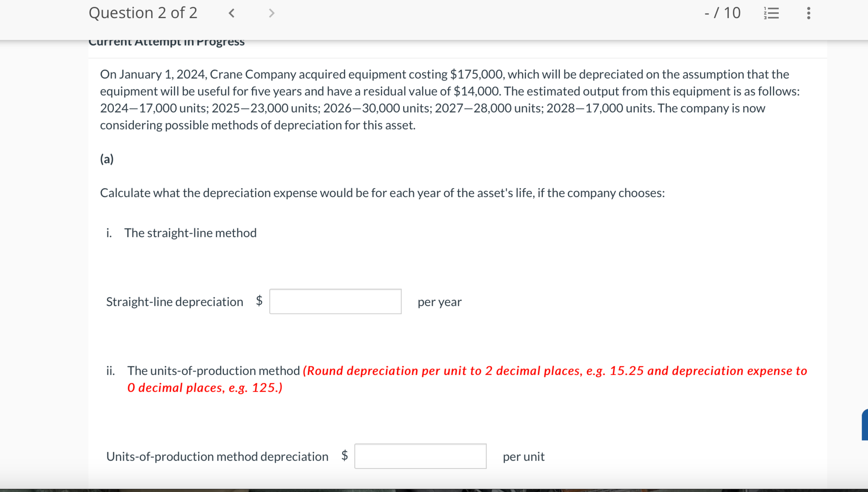Advance forward using the right arrow

coord(271,13)
